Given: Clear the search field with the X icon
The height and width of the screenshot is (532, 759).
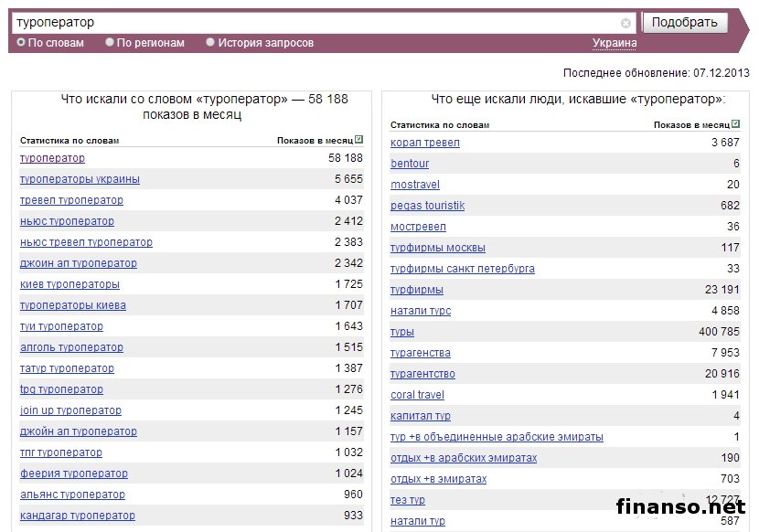Looking at the screenshot, I should coord(625,23).
